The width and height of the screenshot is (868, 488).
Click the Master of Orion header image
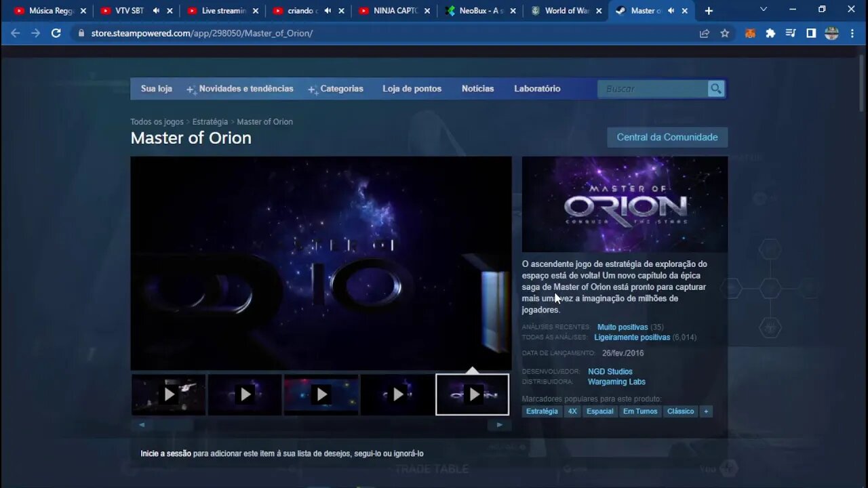pos(625,204)
